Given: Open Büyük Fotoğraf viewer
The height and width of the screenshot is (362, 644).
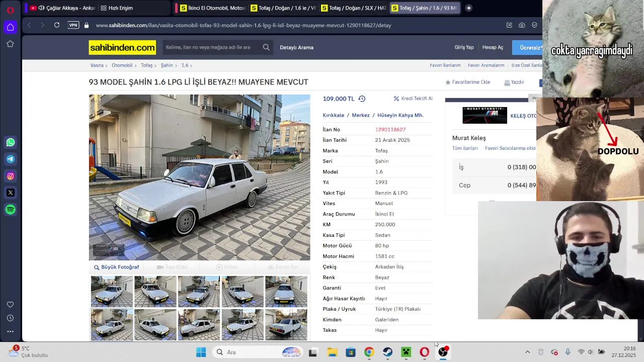Looking at the screenshot, I should coord(116,267).
